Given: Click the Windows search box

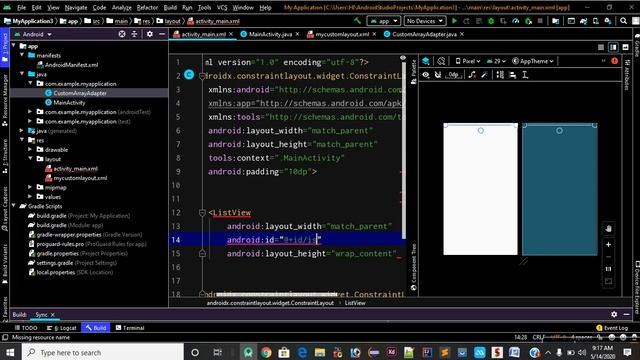Looking at the screenshot, I should point(103,352).
